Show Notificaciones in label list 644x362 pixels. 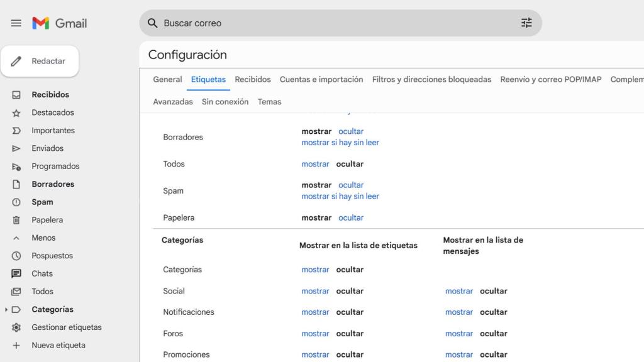(315, 312)
